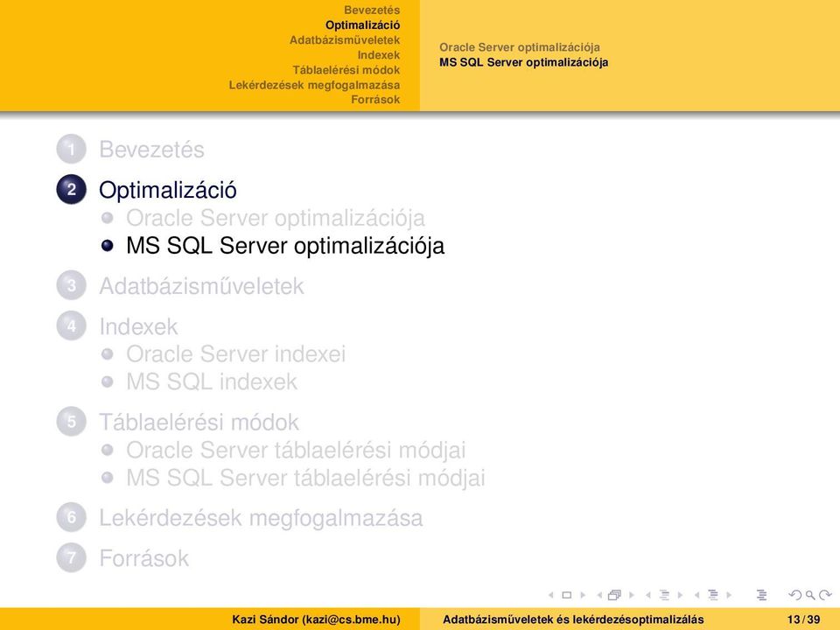Screen dimensions: 840x630
Task: Click outline section 6 Lekérdezések megfogalmazása
Action: (x=261, y=518)
